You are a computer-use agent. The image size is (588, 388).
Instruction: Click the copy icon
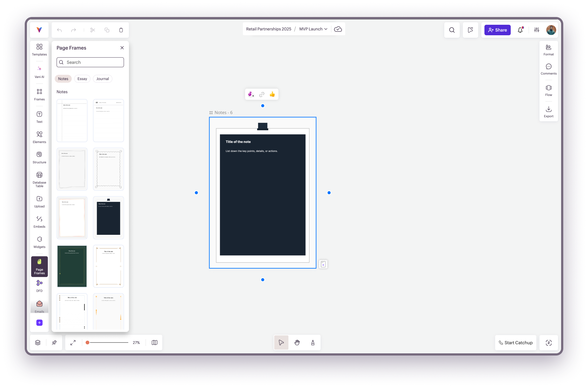click(x=107, y=30)
